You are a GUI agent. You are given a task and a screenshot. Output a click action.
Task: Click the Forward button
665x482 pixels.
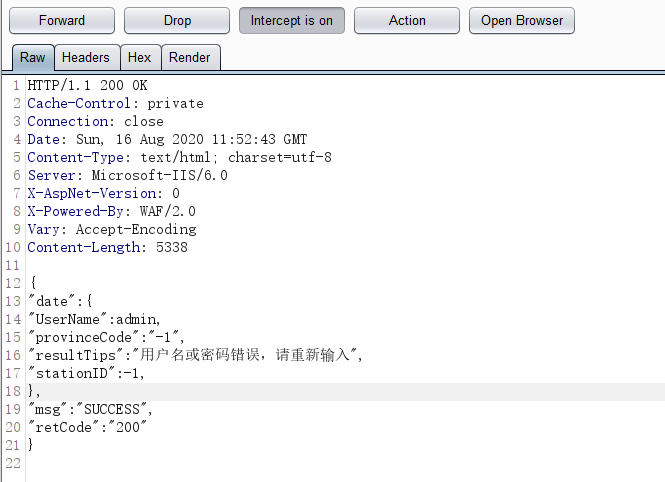pyautogui.click(x=62, y=20)
